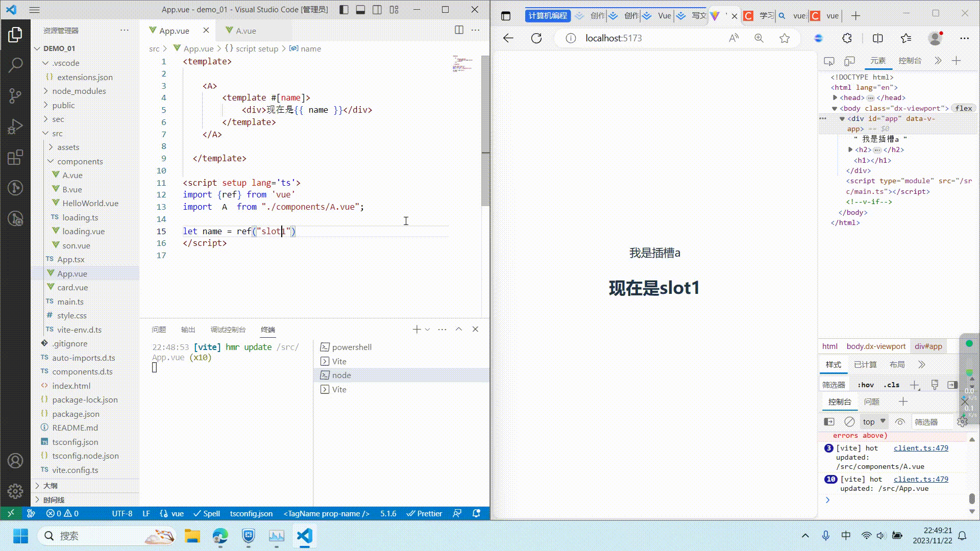Select the inspect element tool in DevTools

point(829,60)
